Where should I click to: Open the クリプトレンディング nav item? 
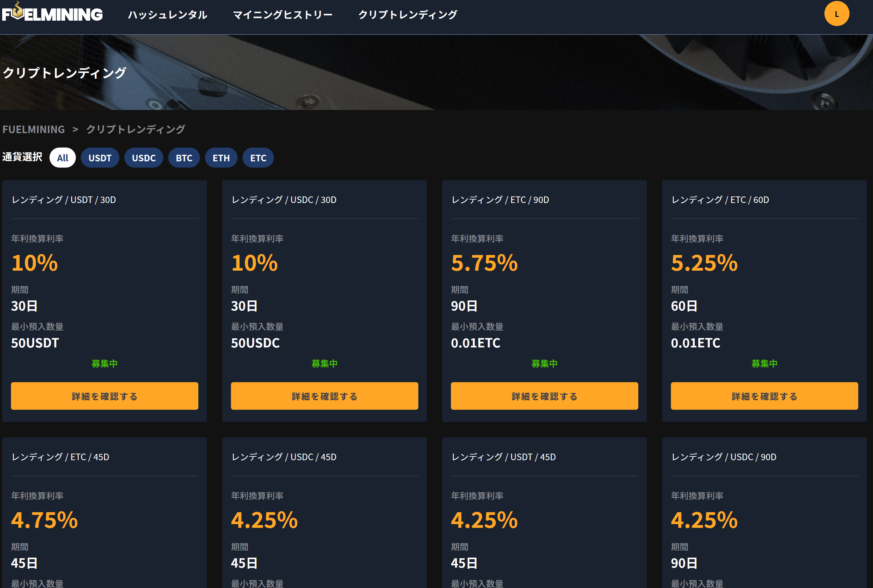click(x=408, y=15)
